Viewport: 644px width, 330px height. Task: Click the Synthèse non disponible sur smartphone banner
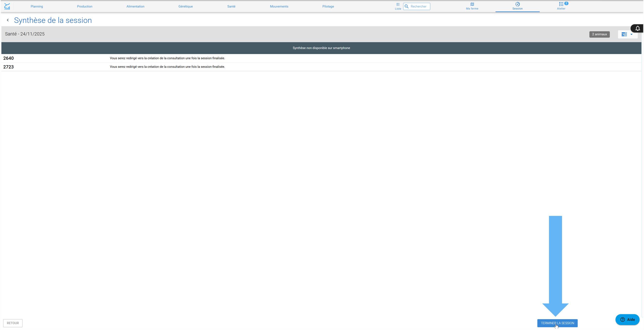(x=321, y=48)
